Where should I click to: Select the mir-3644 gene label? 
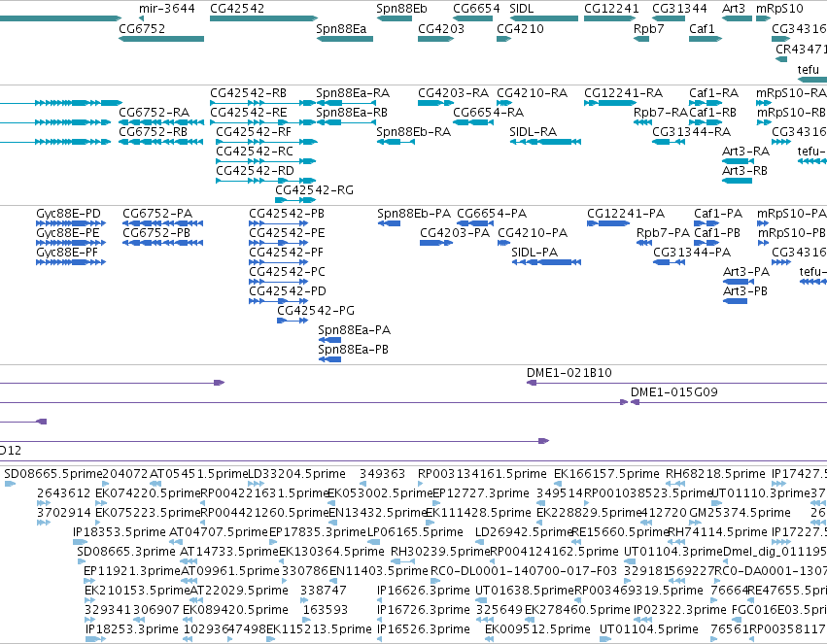[x=167, y=9]
